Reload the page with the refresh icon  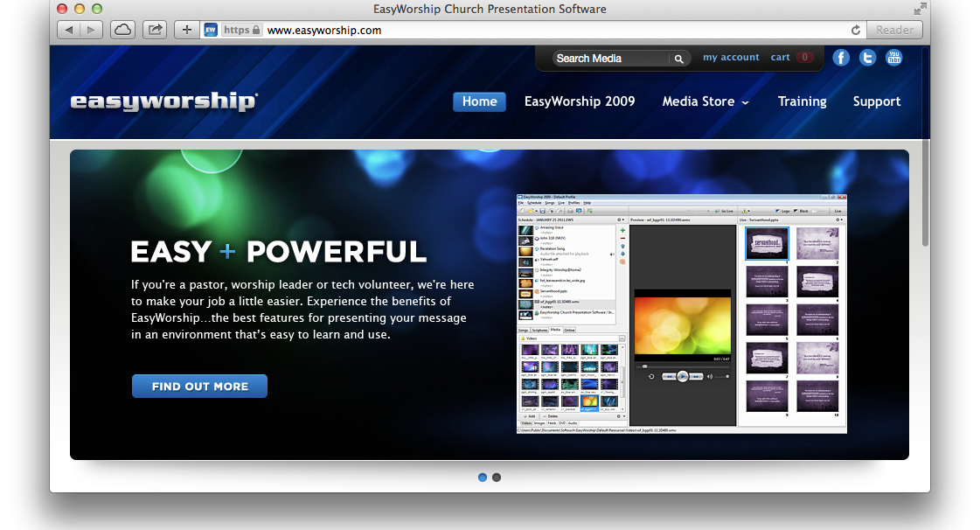coord(856,30)
